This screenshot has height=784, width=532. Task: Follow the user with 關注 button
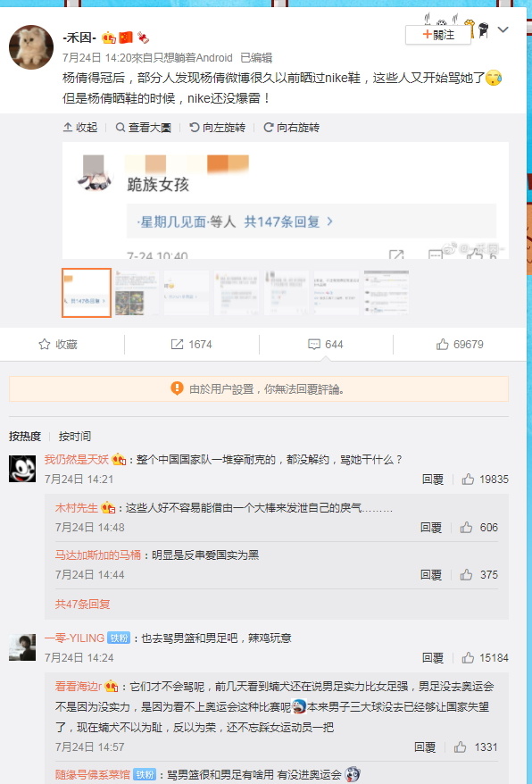pos(438,35)
